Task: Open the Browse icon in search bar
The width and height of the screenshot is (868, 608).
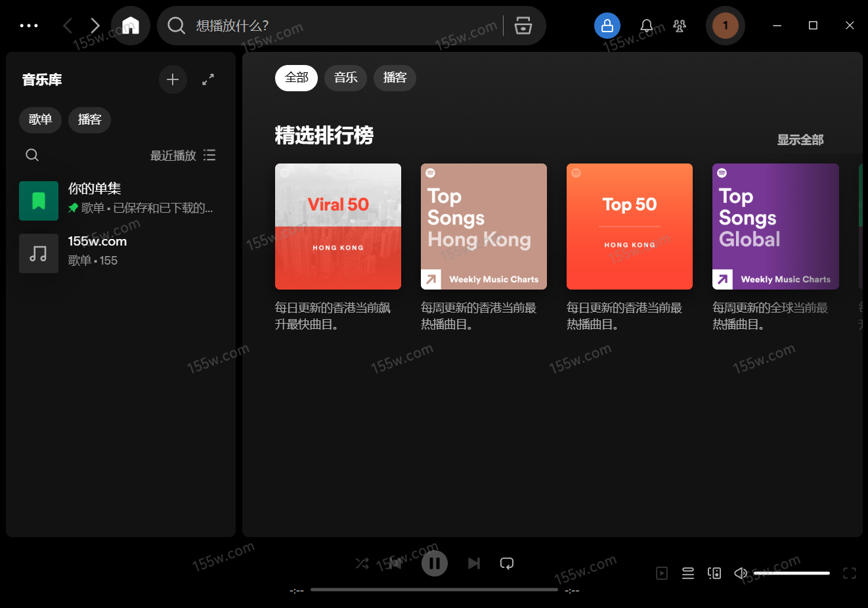Action: 523,26
